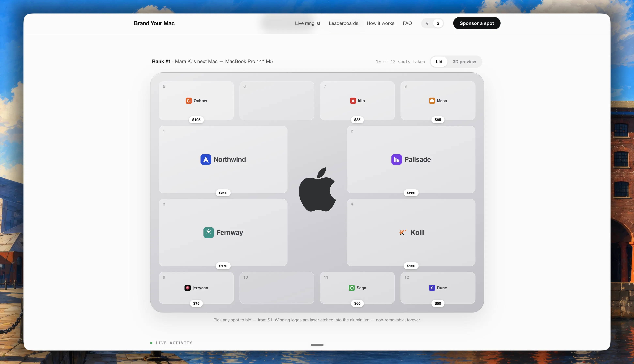The width and height of the screenshot is (634, 364).
Task: Select the Lid view tab
Action: pyautogui.click(x=439, y=62)
